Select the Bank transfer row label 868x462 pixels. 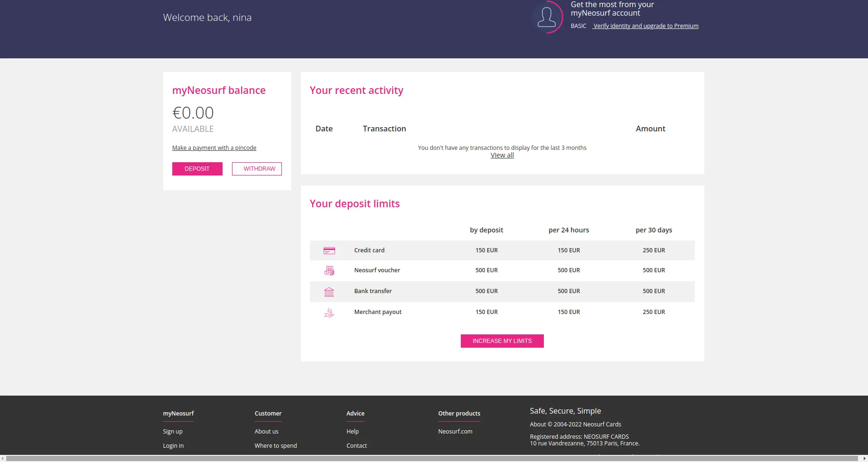tap(373, 291)
